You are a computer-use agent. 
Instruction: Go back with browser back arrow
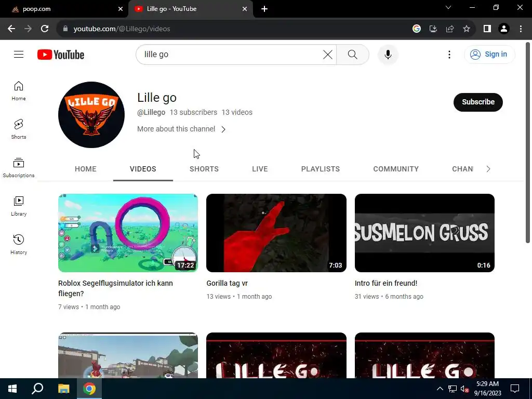point(11,29)
